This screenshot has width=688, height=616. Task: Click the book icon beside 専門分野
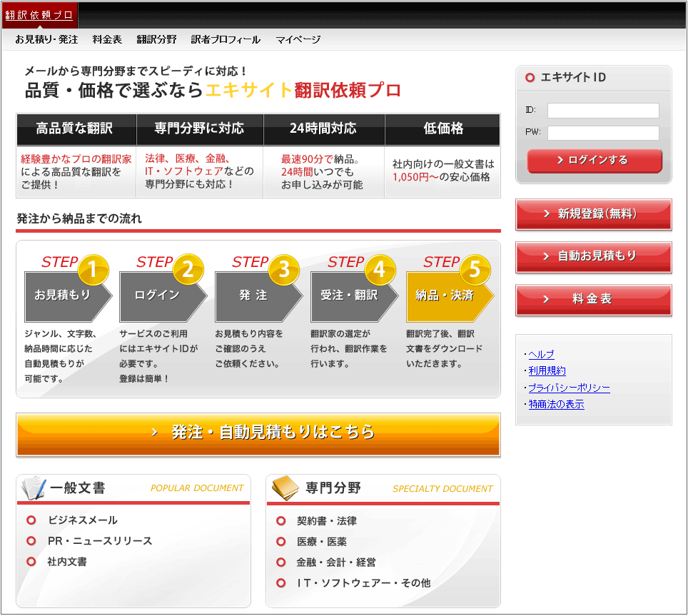point(285,488)
